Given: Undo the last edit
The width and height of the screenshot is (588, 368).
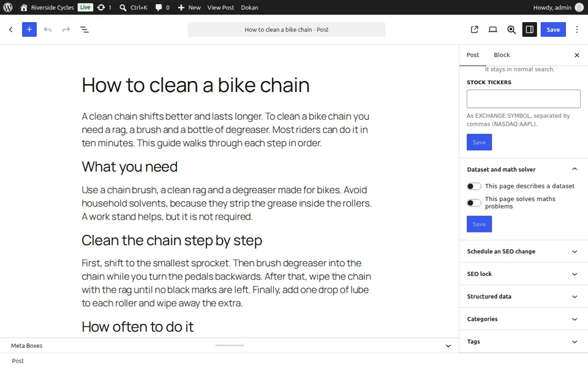Looking at the screenshot, I should 48,29.
